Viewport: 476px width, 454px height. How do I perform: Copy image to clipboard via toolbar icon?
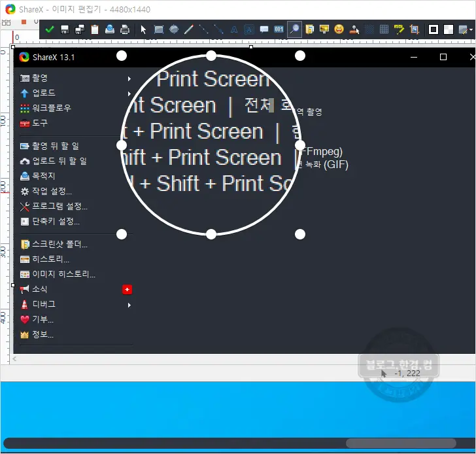95,29
